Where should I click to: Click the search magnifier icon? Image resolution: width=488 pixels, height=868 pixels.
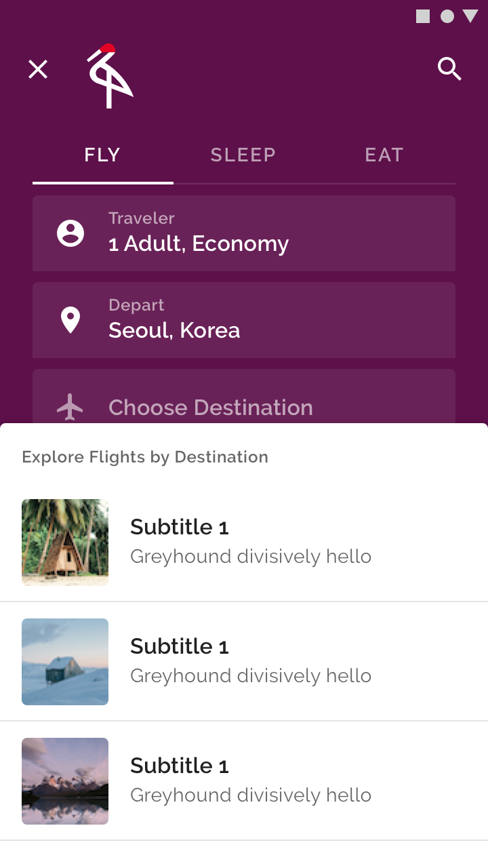449,69
